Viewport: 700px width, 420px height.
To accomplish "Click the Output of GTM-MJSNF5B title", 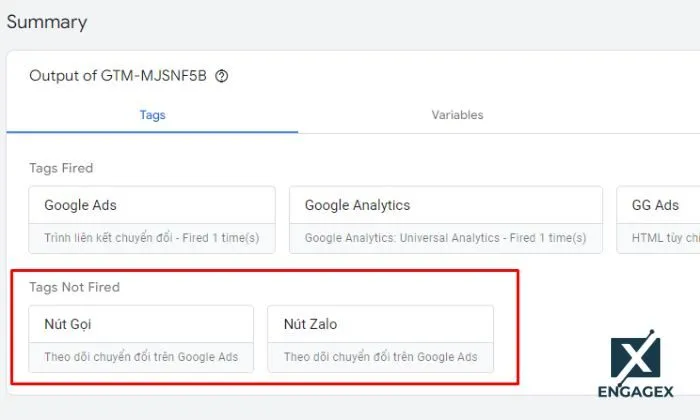I will (118, 76).
